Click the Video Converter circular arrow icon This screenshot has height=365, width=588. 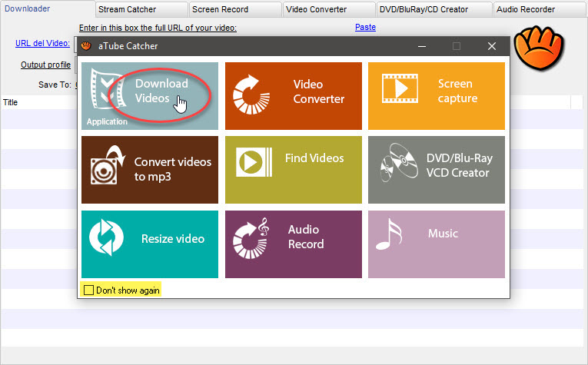(251, 95)
